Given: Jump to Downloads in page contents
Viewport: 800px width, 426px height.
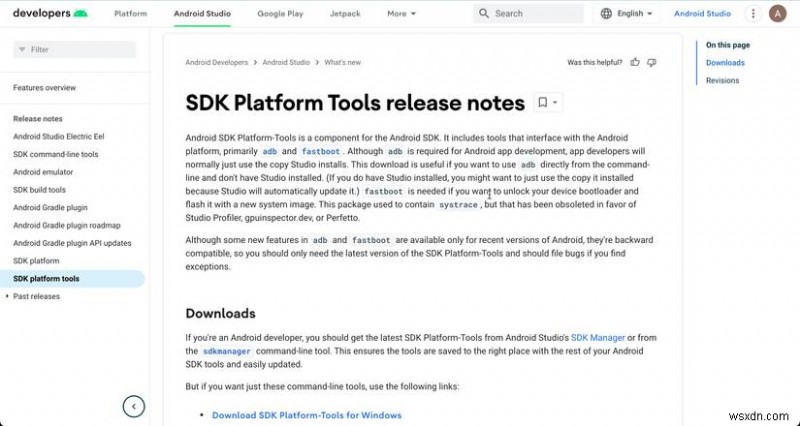Looking at the screenshot, I should [725, 63].
